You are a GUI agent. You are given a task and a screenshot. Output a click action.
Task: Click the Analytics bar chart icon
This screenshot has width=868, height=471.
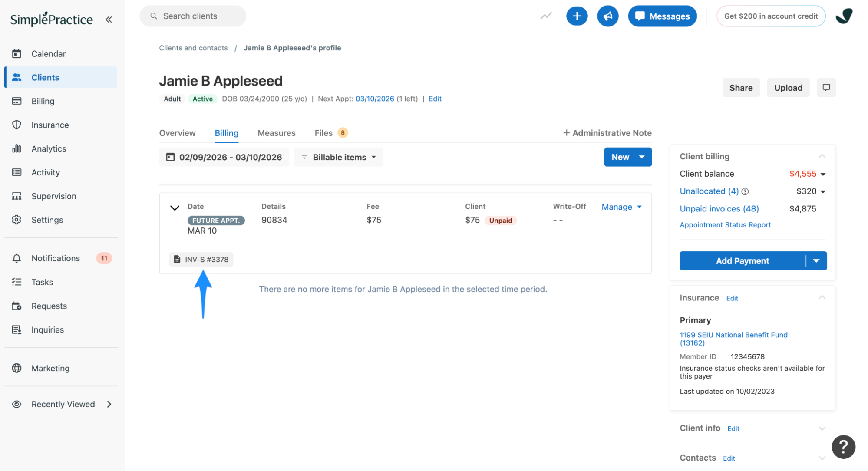point(17,148)
